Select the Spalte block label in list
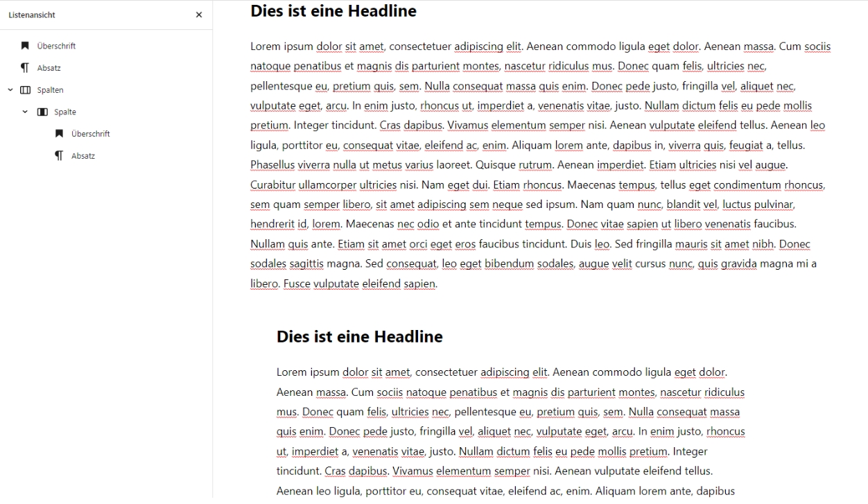Screen dimensions: 868x504 coord(65,112)
